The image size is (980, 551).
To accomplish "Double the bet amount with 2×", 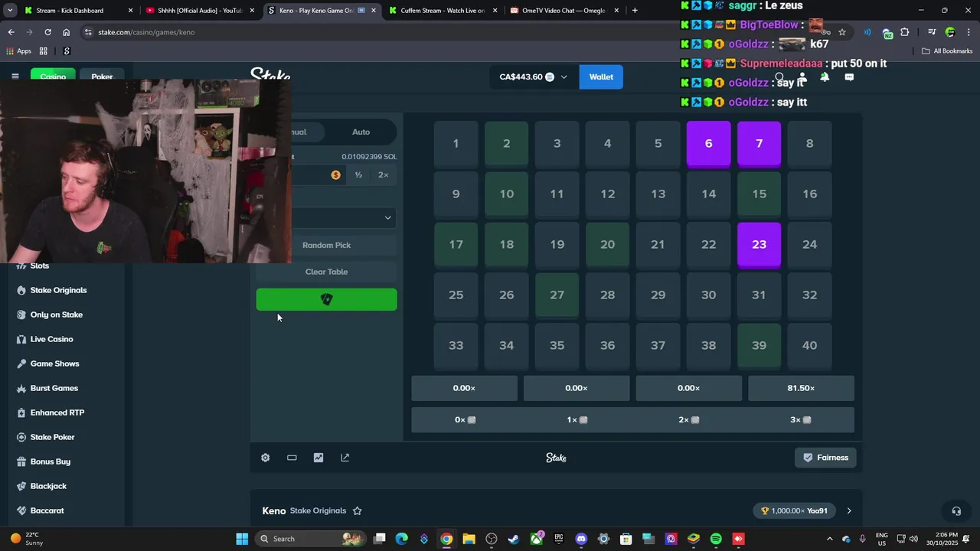I will coord(384,175).
